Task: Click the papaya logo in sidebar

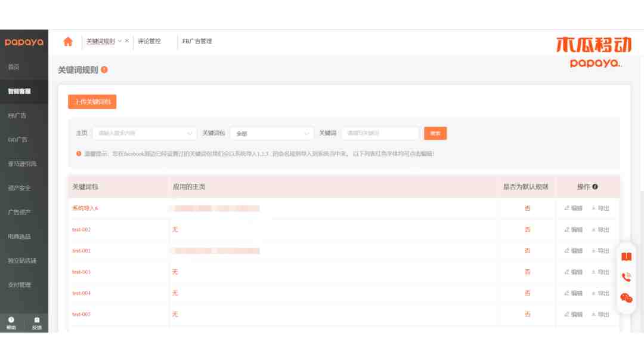Action: pos(24,42)
